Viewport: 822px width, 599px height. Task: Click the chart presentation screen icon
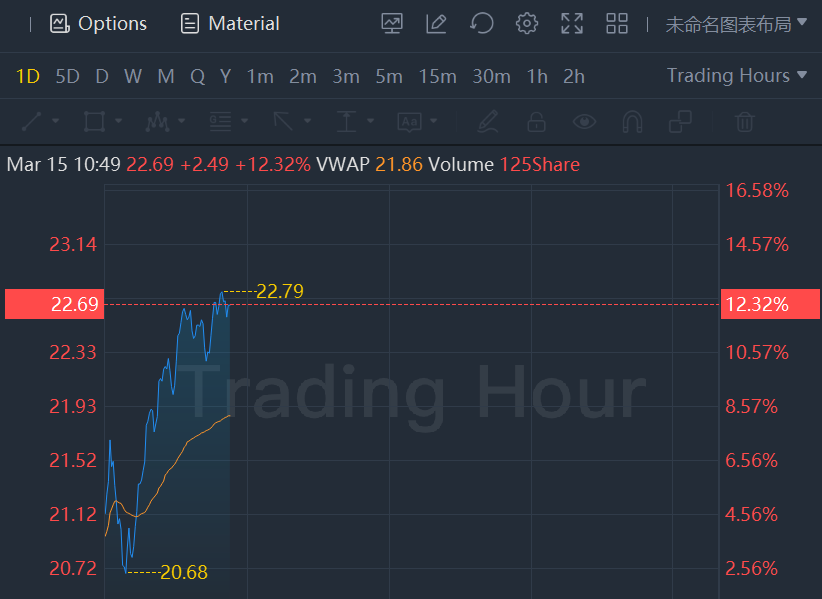(x=392, y=23)
